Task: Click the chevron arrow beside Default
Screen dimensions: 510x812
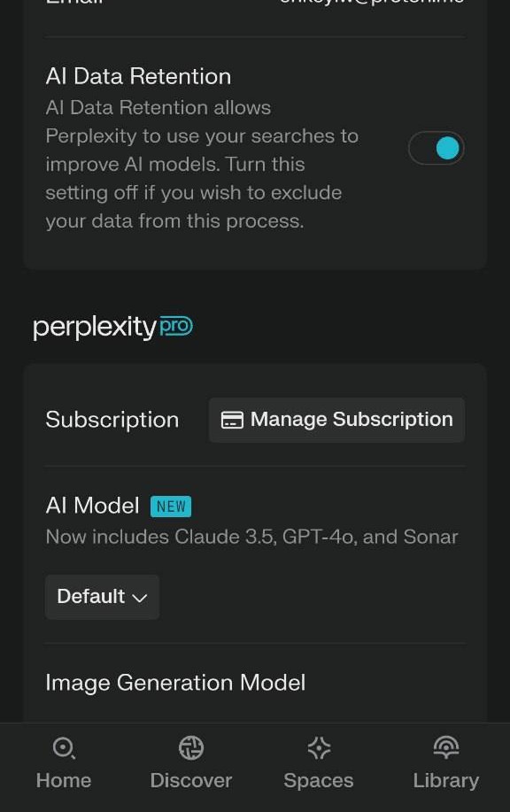Action: pos(139,598)
